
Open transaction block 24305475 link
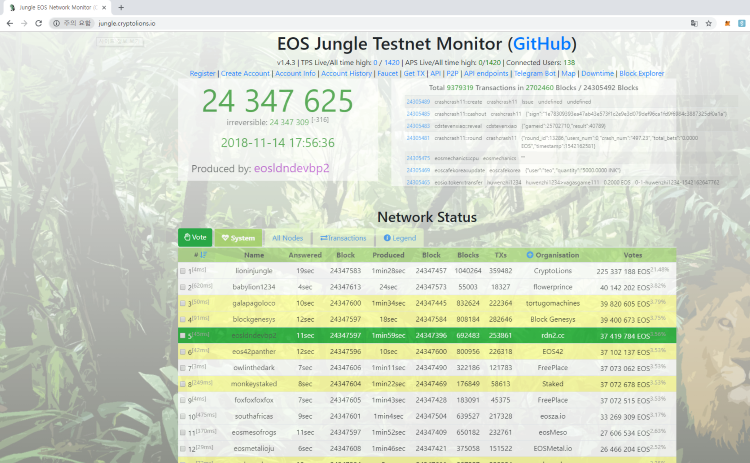(x=418, y=158)
